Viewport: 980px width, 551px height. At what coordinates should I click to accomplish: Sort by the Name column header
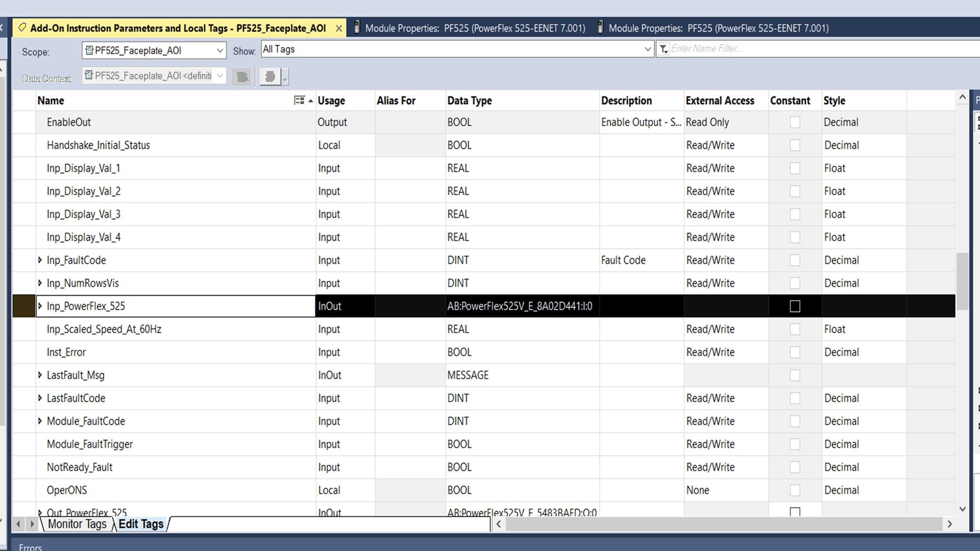coord(51,100)
